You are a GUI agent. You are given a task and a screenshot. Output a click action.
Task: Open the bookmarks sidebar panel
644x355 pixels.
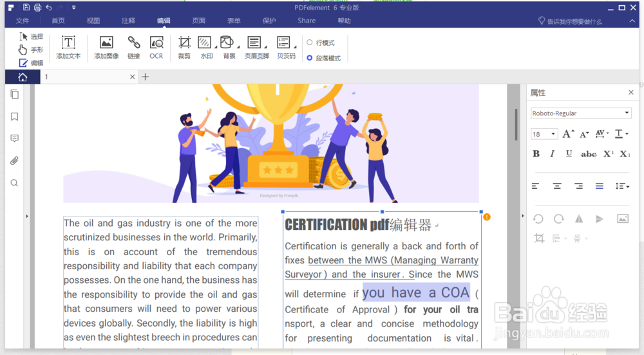14,117
